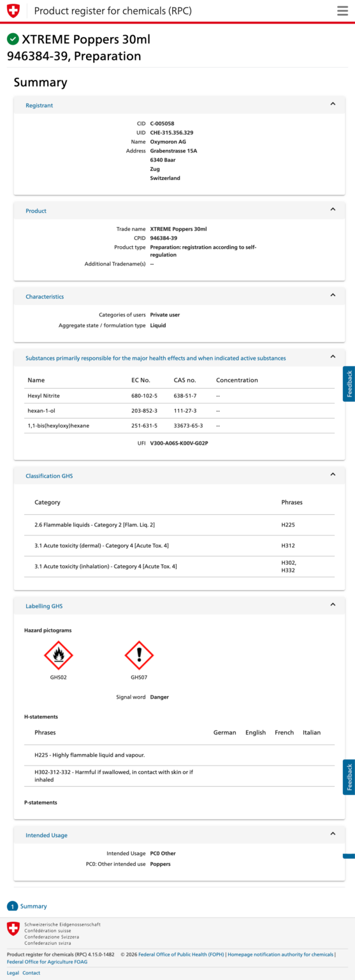
Task: Open the Contact footer link
Action: 31,973
